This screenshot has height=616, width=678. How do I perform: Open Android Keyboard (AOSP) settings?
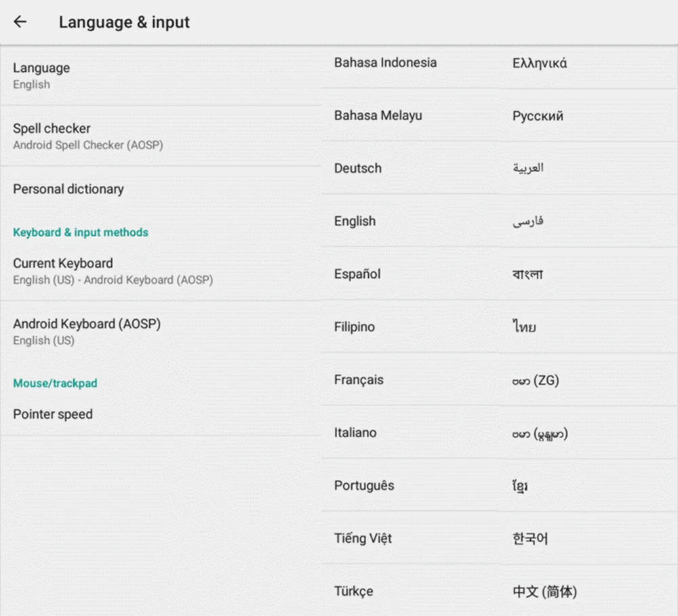87,331
